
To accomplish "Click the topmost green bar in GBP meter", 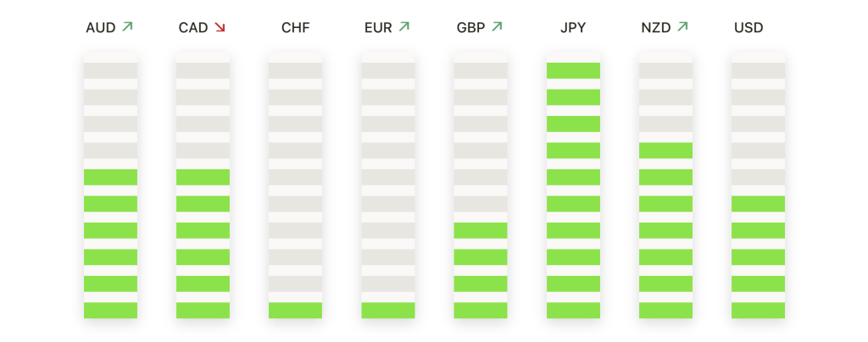I will pos(481,230).
